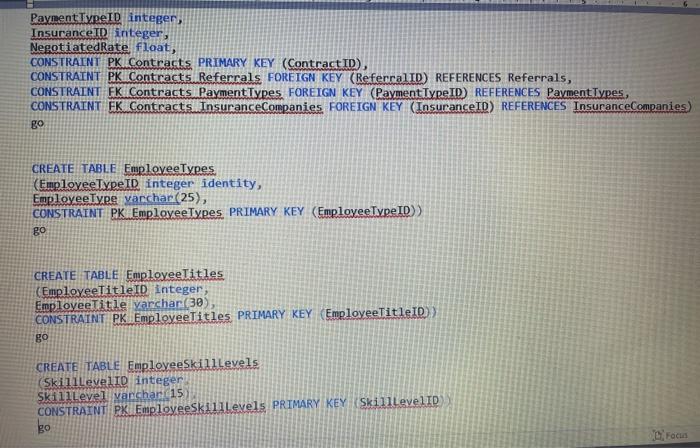This screenshot has height=448, width=700.
Task: Click the text '(EmployeeTitleID integer,'
Action: tap(122, 290)
